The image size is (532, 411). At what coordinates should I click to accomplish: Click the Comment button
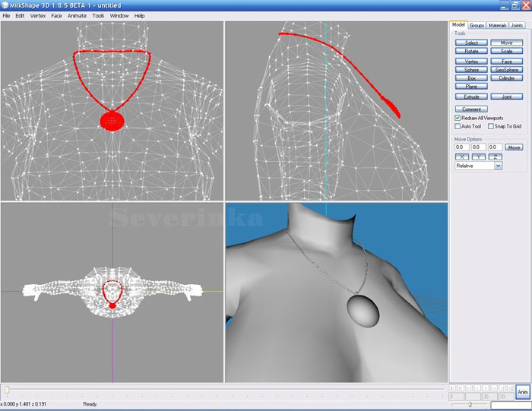471,109
